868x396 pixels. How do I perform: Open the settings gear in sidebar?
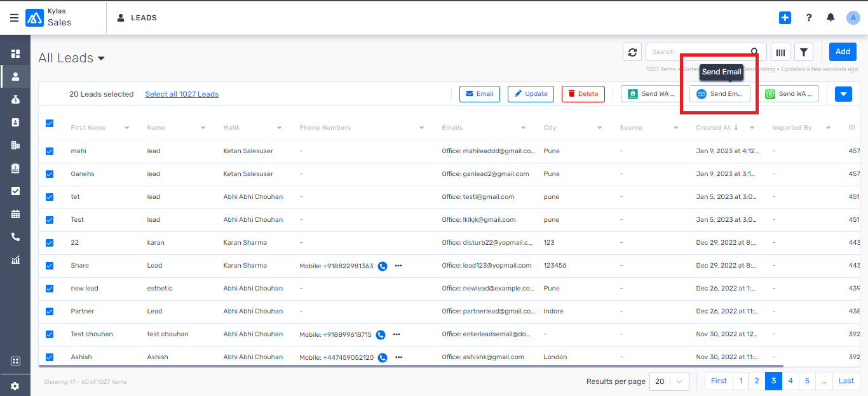15,386
